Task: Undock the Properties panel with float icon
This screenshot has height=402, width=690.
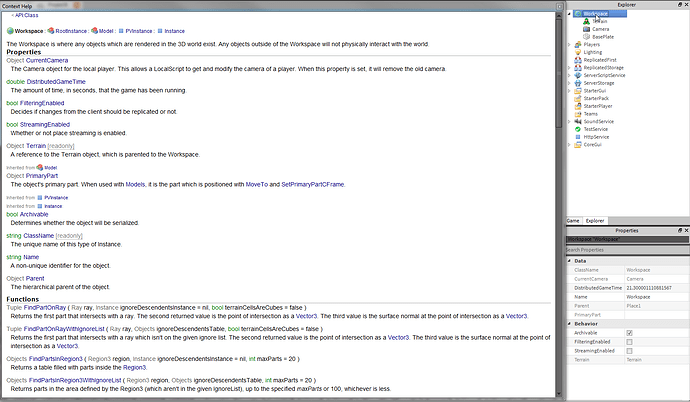Action: [680, 230]
